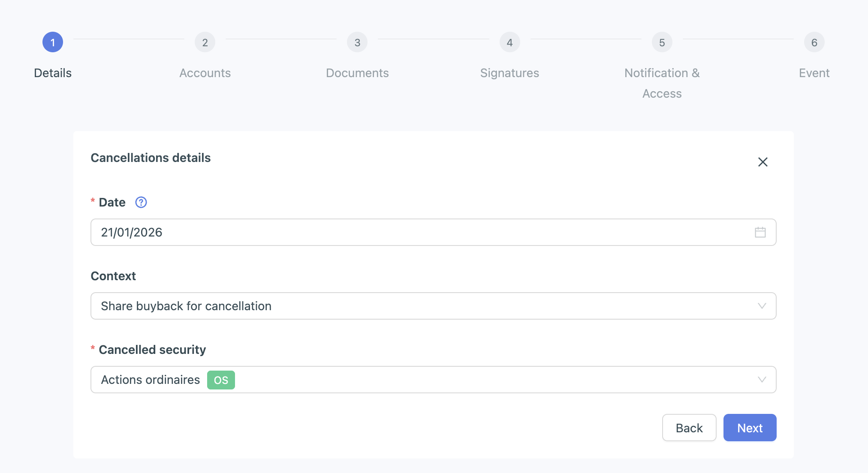The image size is (868, 473).
Task: Click the step 4 circle icon
Action: [x=509, y=42]
